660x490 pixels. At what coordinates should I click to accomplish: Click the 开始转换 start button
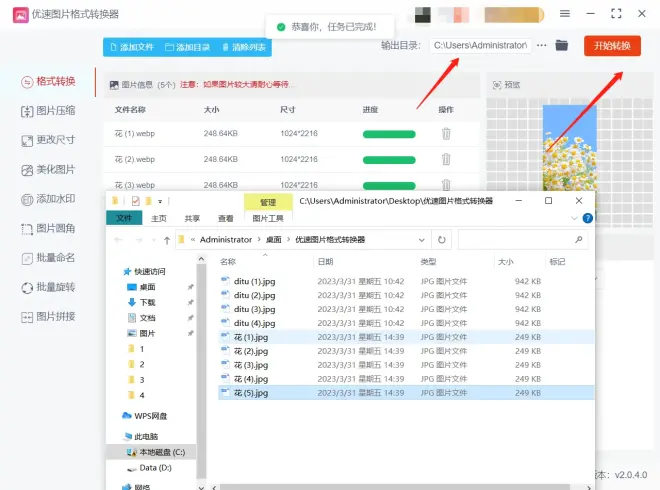(x=612, y=46)
